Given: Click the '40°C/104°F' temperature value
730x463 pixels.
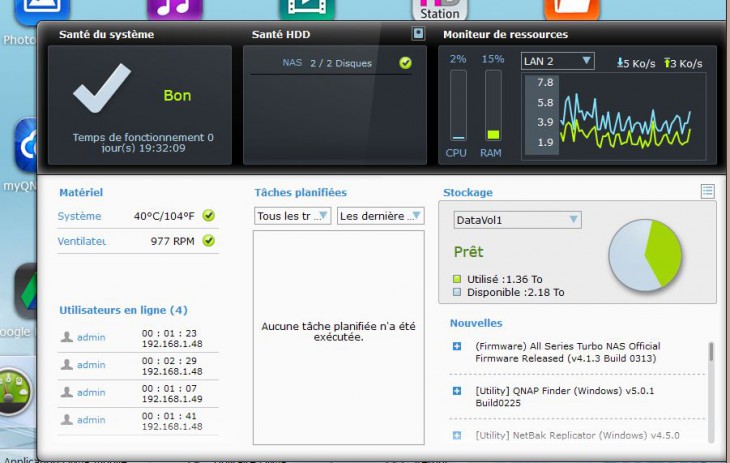Looking at the screenshot, I should tap(164, 216).
